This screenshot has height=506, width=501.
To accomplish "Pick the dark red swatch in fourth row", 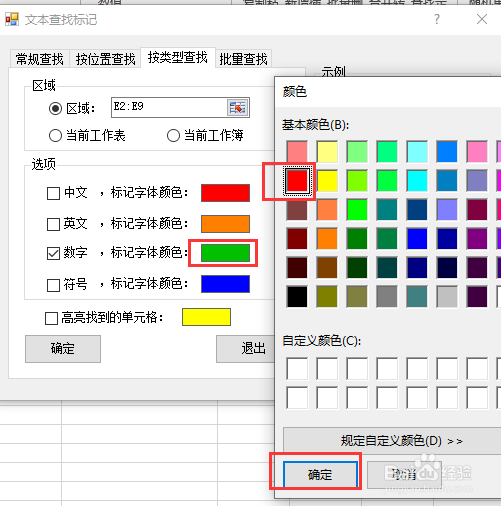I will coord(297,239).
